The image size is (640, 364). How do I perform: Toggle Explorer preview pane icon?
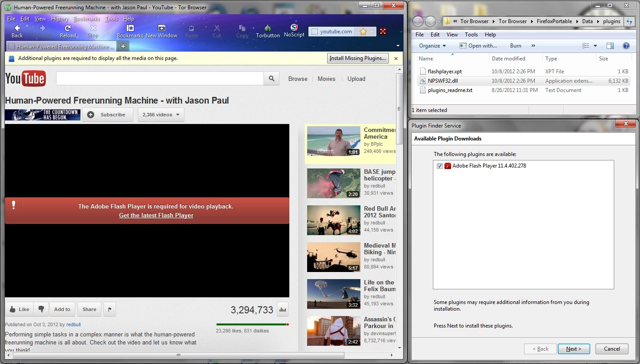[x=610, y=46]
